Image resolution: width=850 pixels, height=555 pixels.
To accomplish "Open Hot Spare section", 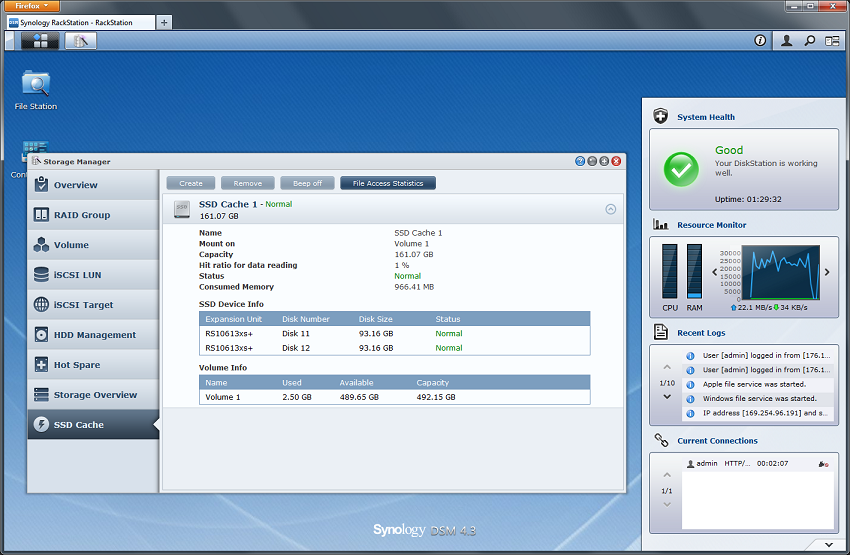I will (x=93, y=365).
